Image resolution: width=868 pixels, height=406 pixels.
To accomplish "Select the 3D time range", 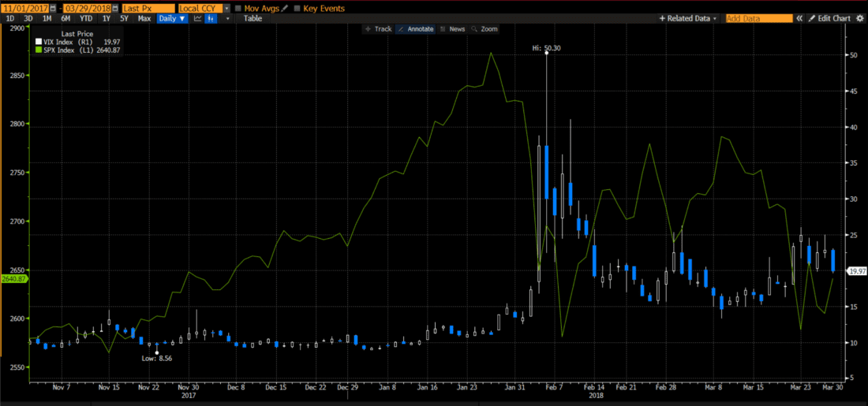I will [28, 18].
